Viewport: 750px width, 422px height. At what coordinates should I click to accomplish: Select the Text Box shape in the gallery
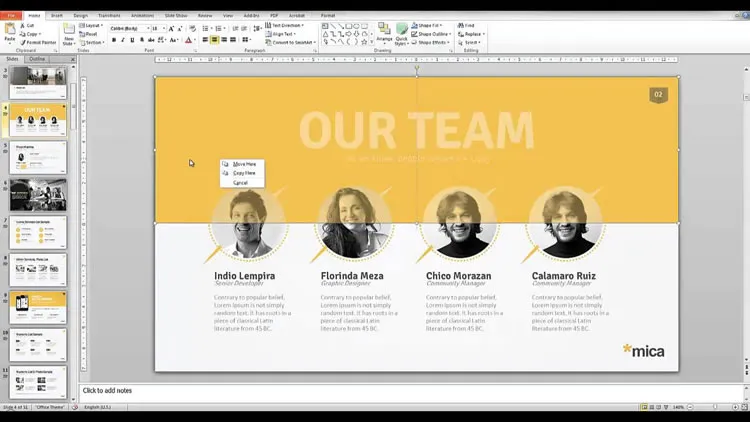[x=325, y=26]
